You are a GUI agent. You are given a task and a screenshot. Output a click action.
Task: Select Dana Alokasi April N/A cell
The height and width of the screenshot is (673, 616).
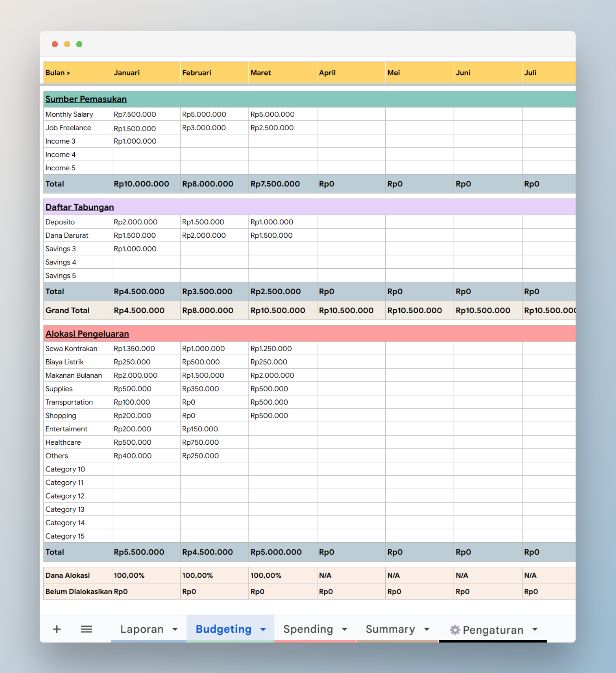(x=351, y=575)
